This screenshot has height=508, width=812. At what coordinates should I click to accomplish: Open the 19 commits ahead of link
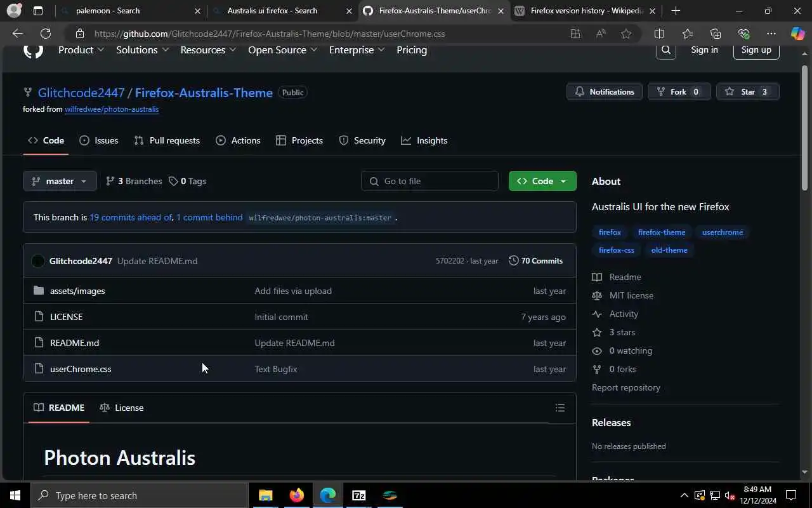131,217
